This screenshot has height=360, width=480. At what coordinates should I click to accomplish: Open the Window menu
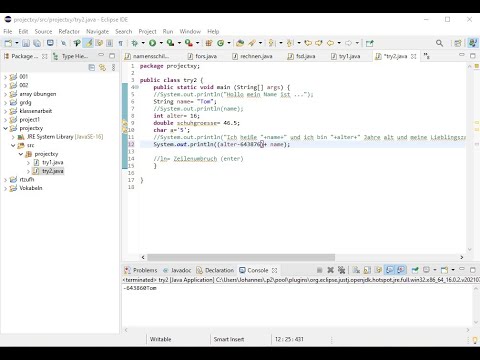click(x=190, y=31)
